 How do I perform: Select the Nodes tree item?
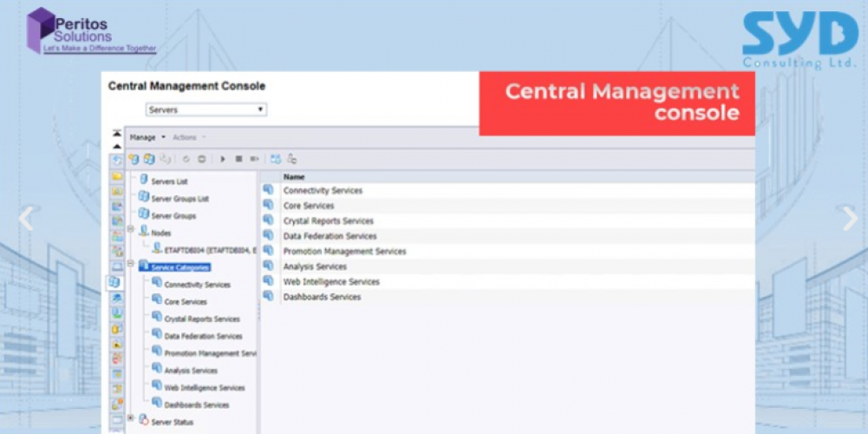tap(161, 233)
